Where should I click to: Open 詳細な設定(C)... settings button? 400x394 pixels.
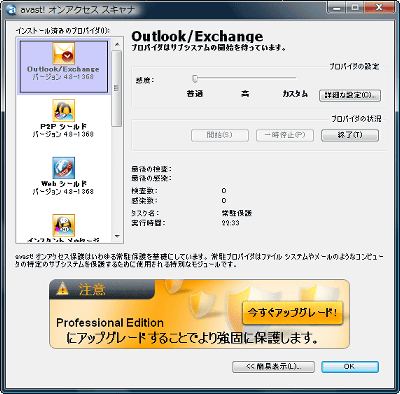(x=350, y=96)
